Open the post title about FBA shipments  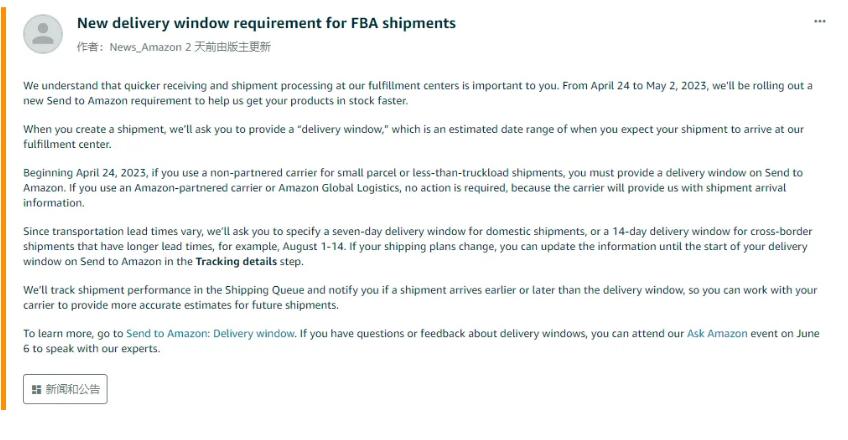click(x=266, y=23)
